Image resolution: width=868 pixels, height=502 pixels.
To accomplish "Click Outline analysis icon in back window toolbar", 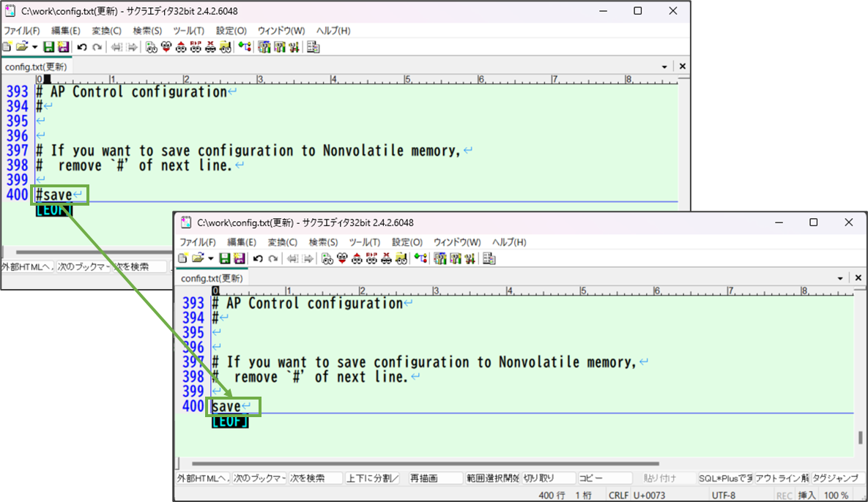I will pos(245,47).
